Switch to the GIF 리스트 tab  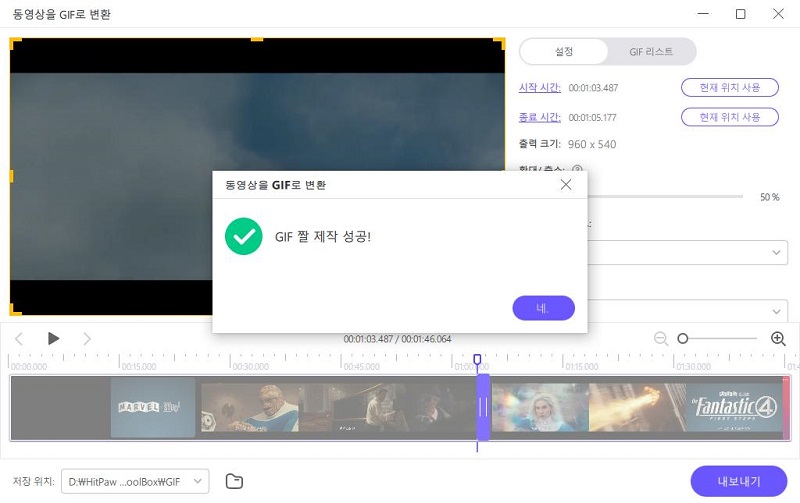pyautogui.click(x=651, y=52)
